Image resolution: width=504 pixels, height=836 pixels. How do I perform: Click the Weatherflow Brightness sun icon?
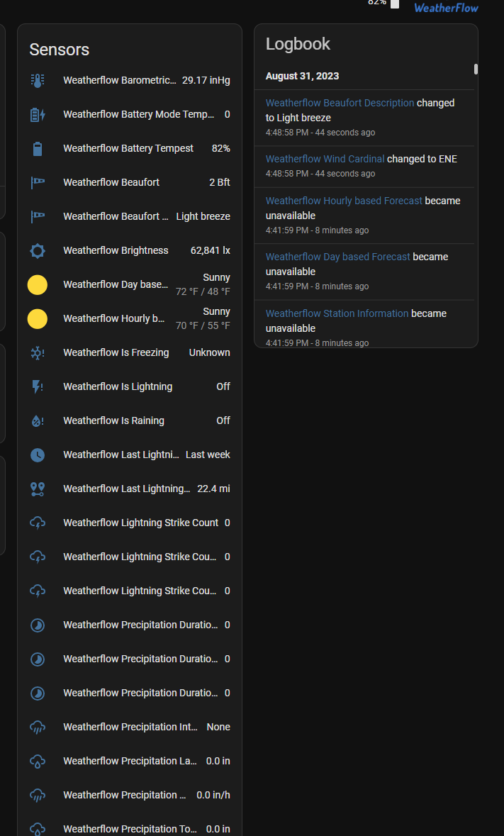coord(37,250)
